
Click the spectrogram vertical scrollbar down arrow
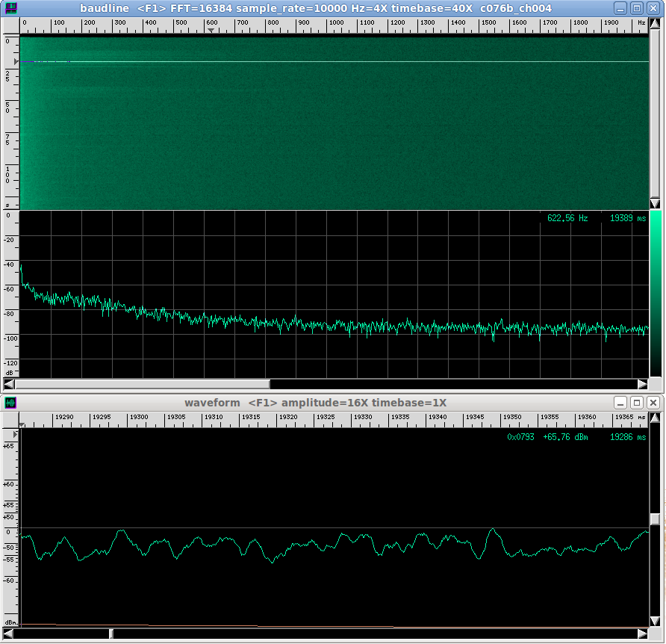655,204
